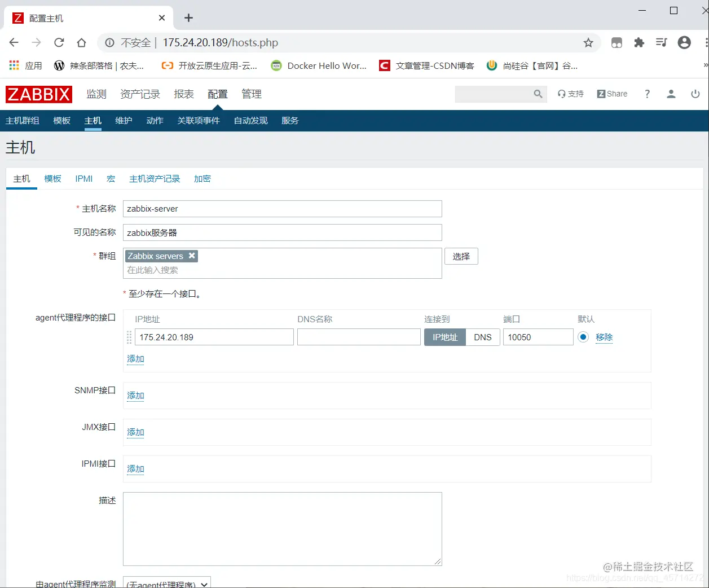709x588 pixels.
Task: Go to 主机群组 submenu
Action: [23, 120]
